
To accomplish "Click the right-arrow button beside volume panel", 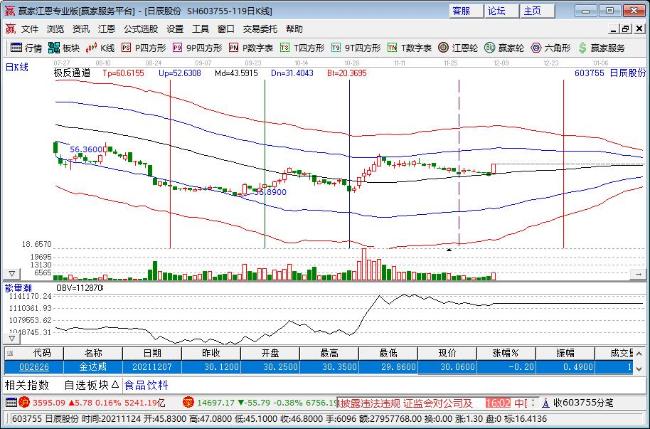I will click(638, 274).
